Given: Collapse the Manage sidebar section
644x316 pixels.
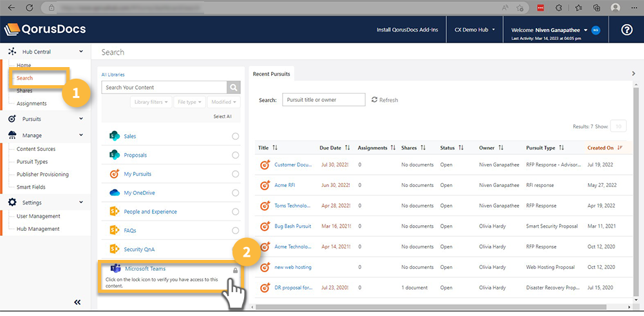Looking at the screenshot, I should point(81,135).
